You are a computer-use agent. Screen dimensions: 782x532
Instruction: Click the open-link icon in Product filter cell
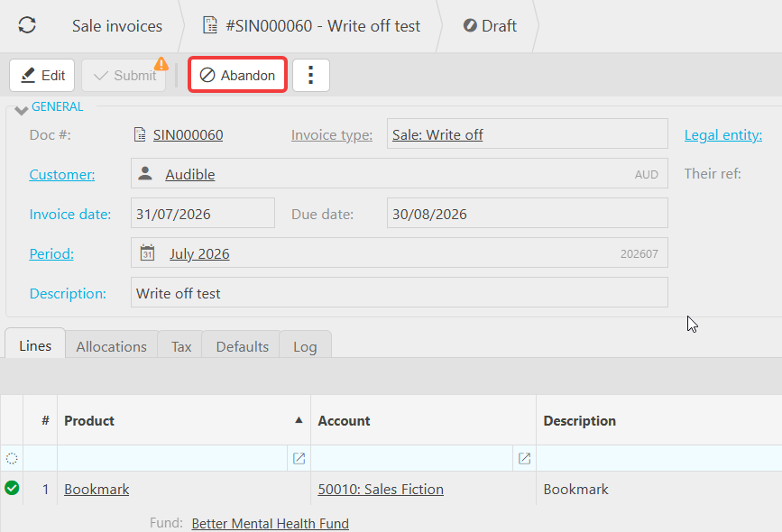pos(299,458)
